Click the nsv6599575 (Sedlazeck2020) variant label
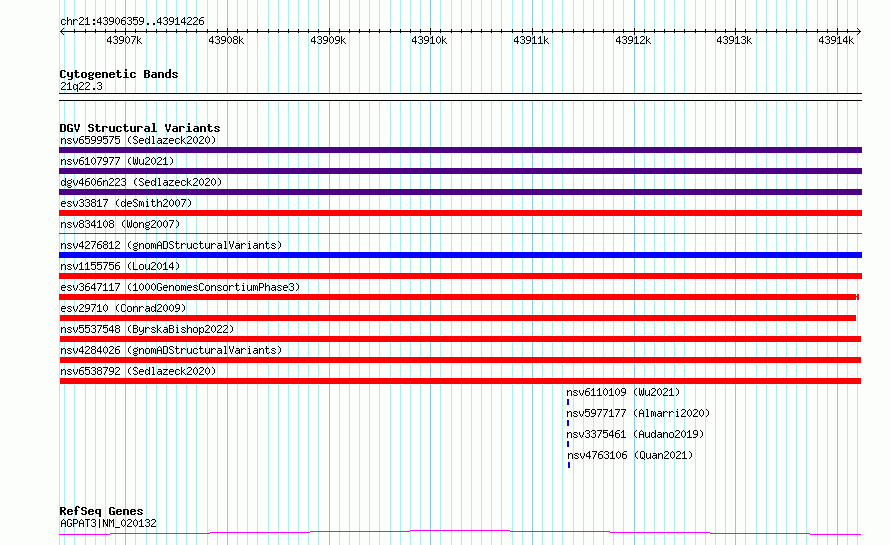This screenshot has height=545, width=890. point(138,140)
